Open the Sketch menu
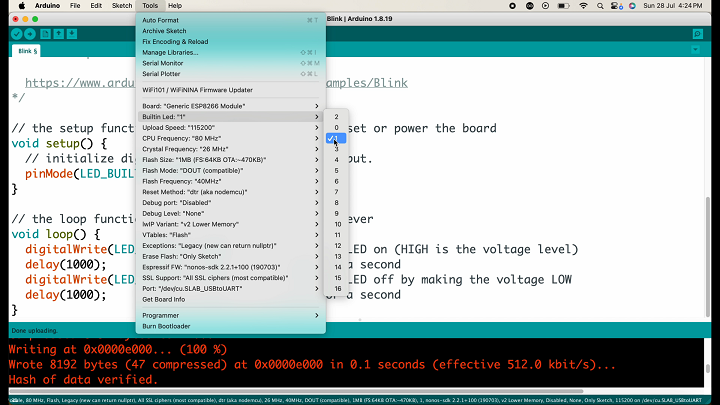Image resolution: width=720 pixels, height=405 pixels. tap(122, 6)
